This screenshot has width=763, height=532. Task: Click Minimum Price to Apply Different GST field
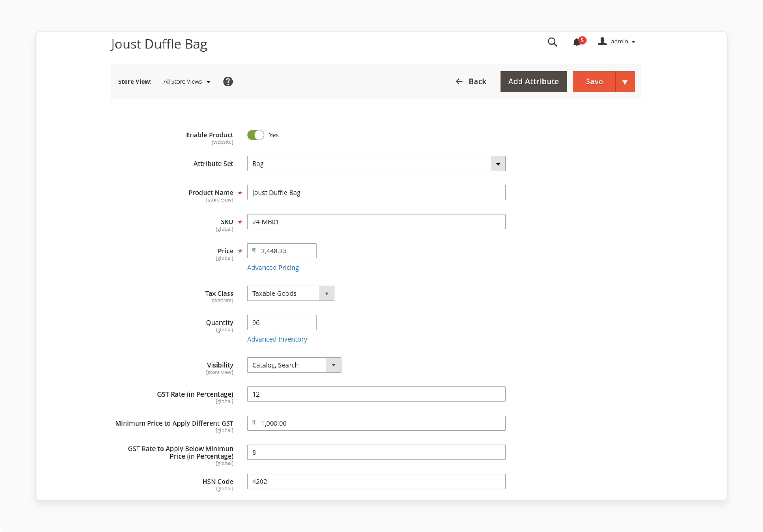[x=376, y=423]
